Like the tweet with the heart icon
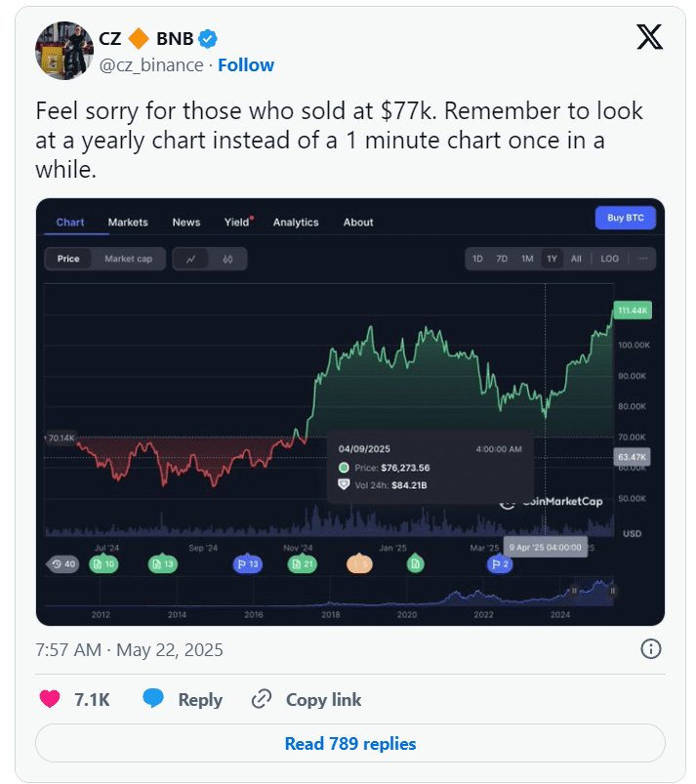Screen dimensions: 696x784 point(50,698)
